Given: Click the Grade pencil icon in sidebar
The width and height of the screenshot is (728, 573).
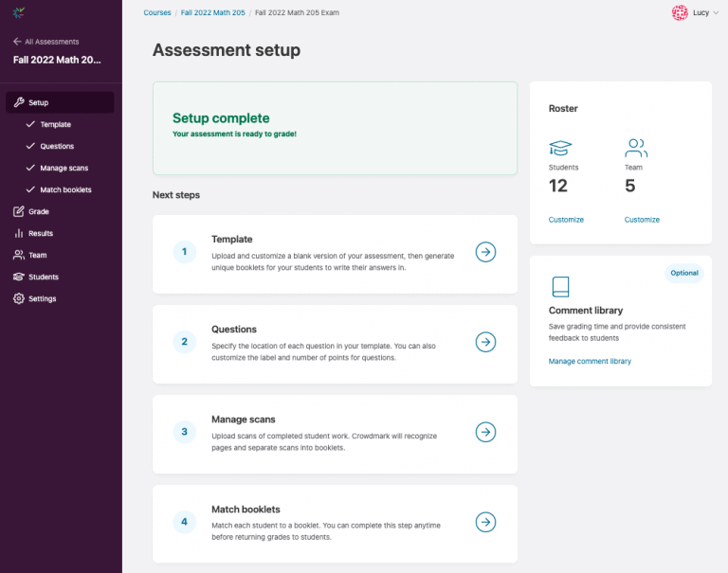Looking at the screenshot, I should coord(19,211).
